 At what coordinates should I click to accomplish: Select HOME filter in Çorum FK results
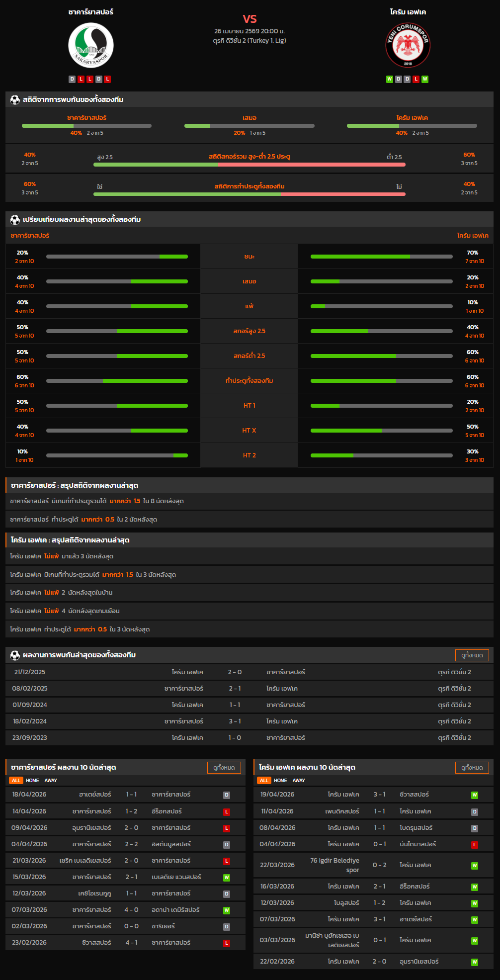pyautogui.click(x=280, y=781)
